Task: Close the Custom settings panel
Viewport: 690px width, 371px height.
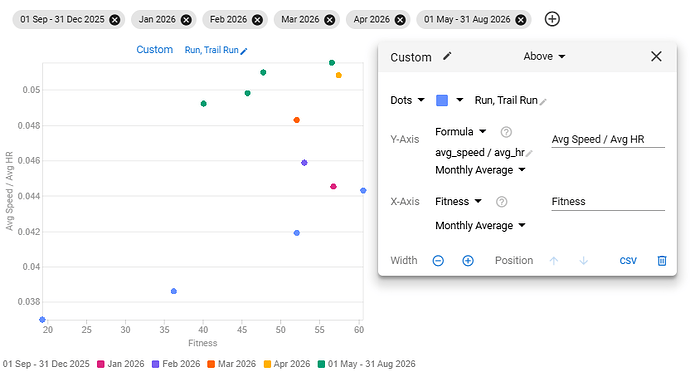Action: pyautogui.click(x=656, y=56)
